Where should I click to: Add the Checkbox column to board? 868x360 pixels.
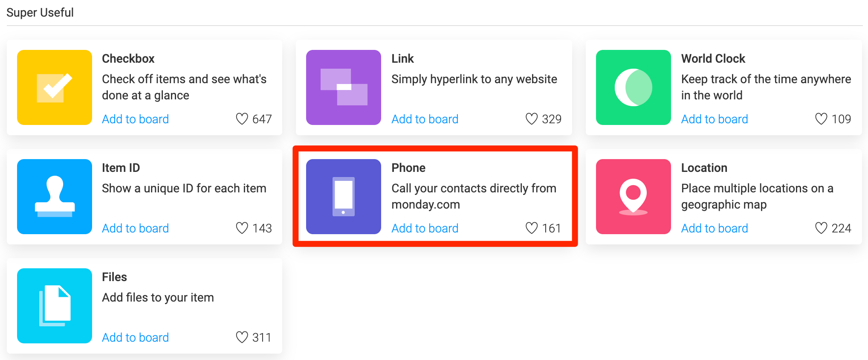pos(135,119)
